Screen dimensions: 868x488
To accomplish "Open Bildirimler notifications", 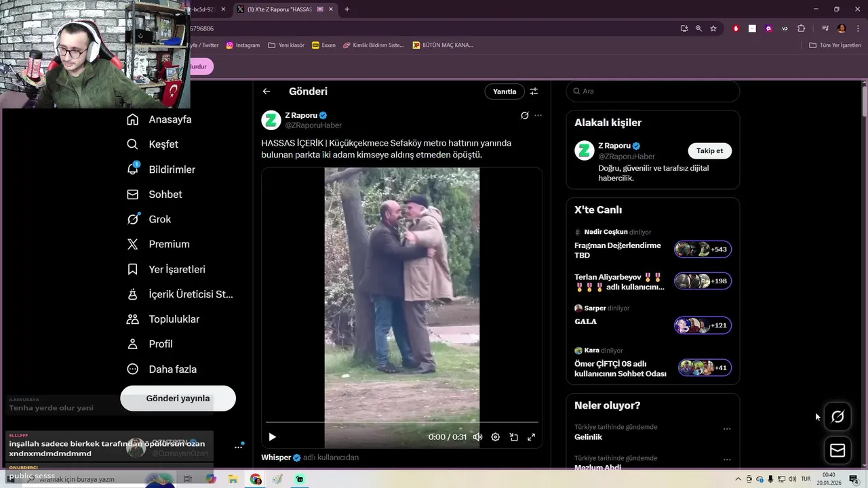I will [x=161, y=169].
